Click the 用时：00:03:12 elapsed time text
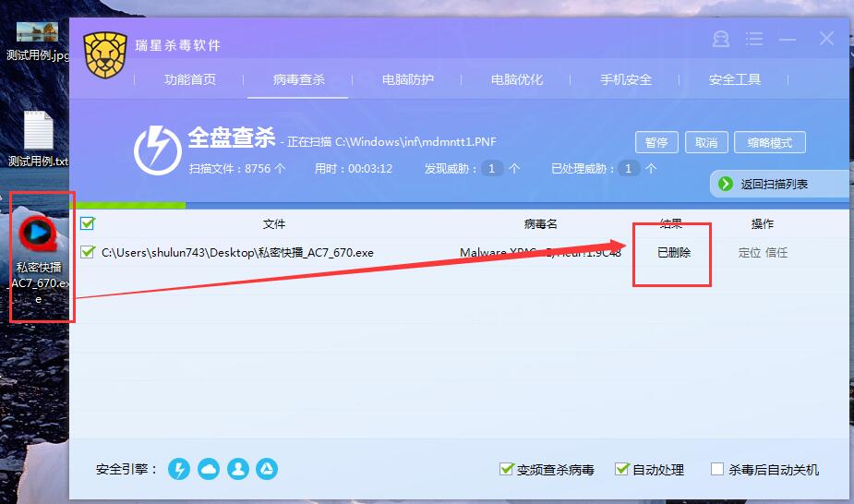Image resolution: width=854 pixels, height=504 pixels. tap(354, 169)
